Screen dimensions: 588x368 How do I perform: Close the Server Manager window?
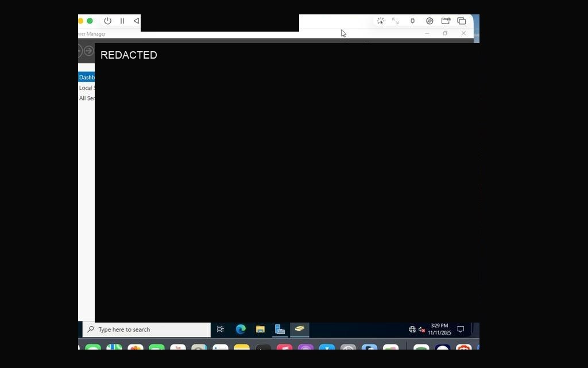click(x=463, y=33)
